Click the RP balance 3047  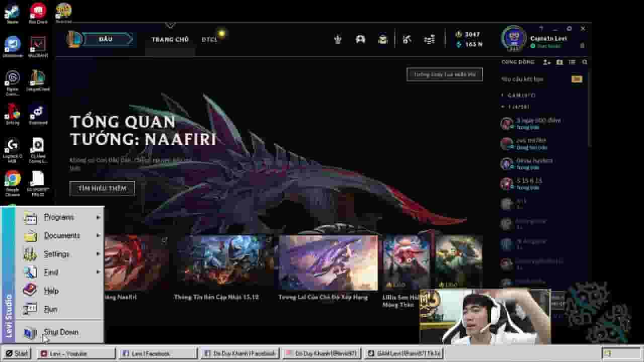(x=468, y=34)
